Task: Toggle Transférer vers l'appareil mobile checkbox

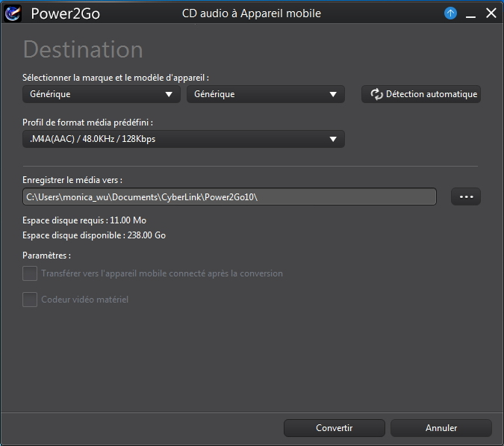Action: click(x=30, y=273)
